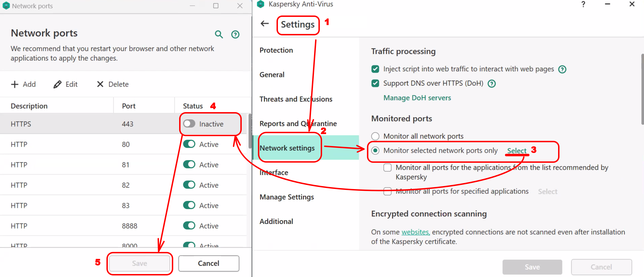Click the Edit pencil icon
The height and width of the screenshot is (277, 644).
[x=57, y=84]
